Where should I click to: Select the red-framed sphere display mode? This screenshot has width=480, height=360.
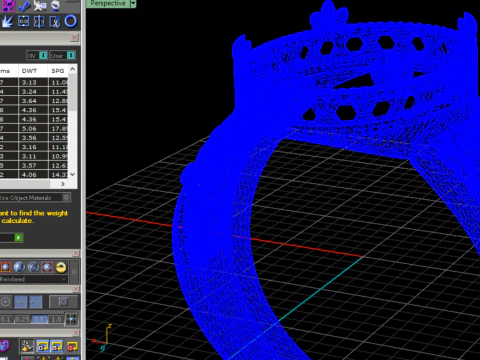point(47,267)
